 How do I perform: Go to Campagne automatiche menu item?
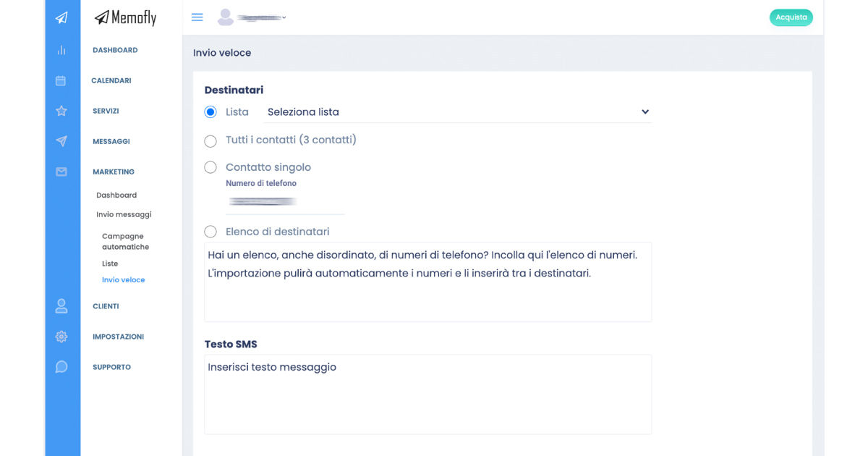125,241
